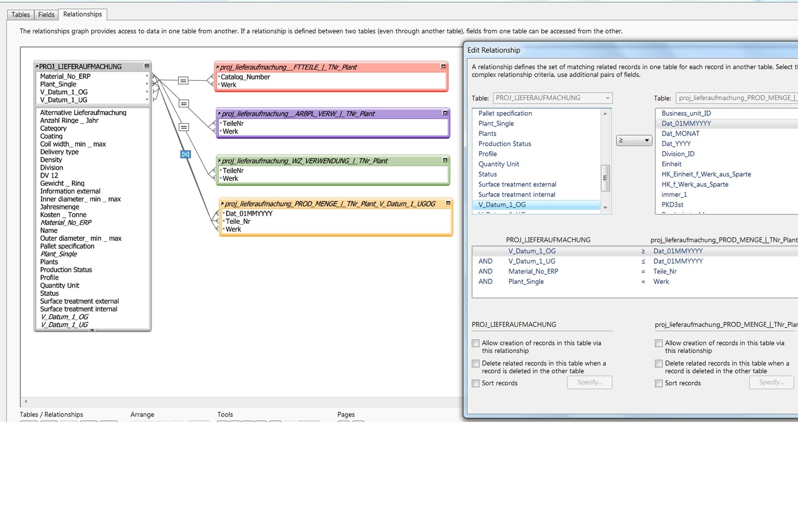Viewport: 798px width, 532px height.
Task: Enable right Delete related records checkbox
Action: (659, 364)
